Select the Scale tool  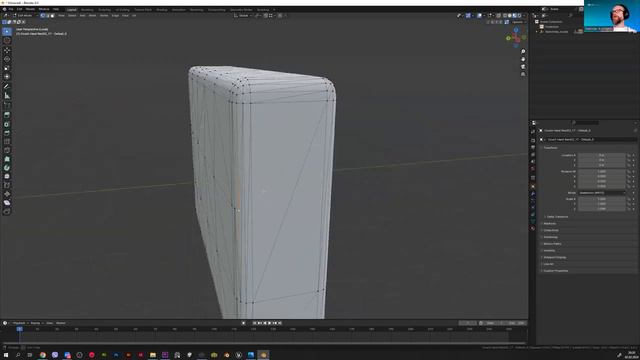click(x=7, y=68)
